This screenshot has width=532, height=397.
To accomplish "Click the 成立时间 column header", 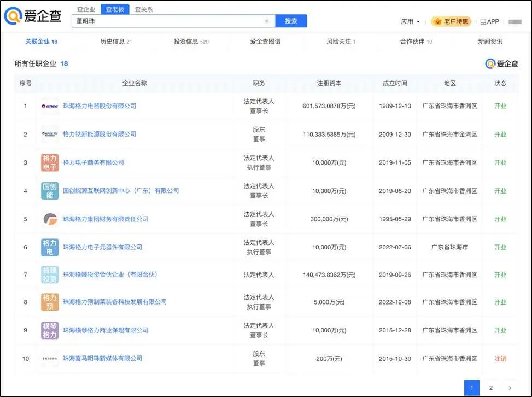I will 395,83.
